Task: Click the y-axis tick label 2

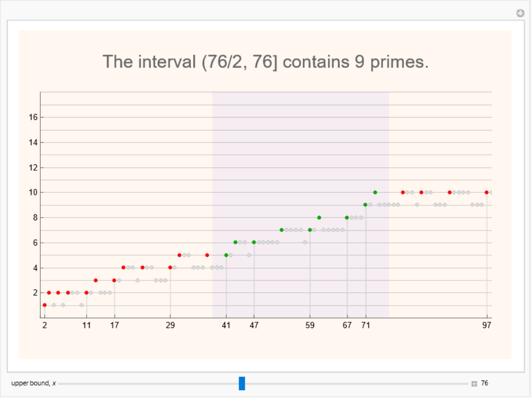Action: pos(35,293)
